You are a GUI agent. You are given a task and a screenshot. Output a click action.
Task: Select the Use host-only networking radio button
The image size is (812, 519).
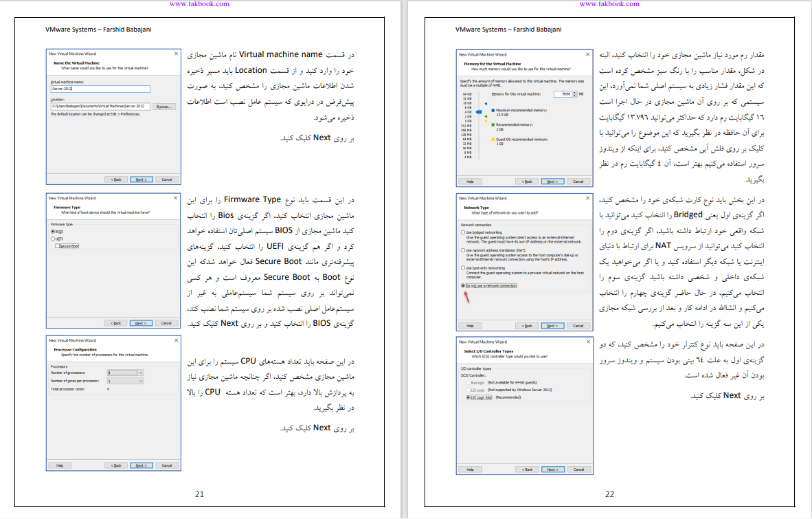463,268
